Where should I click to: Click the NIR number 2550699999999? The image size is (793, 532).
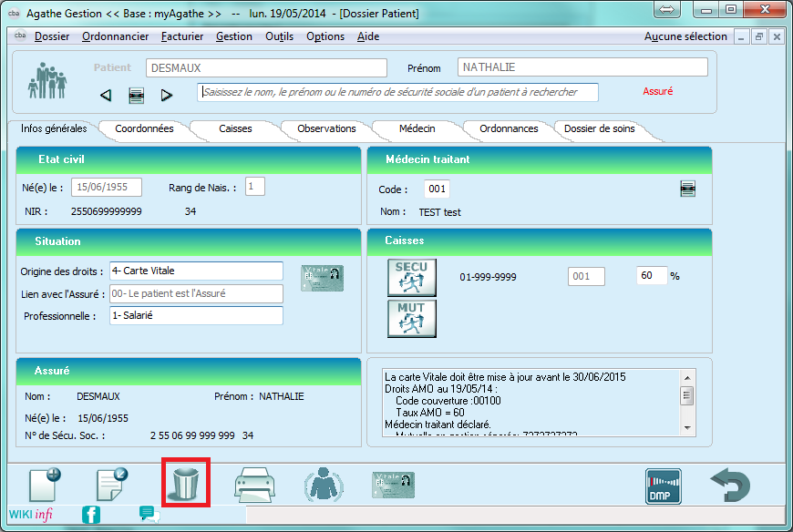(x=107, y=211)
